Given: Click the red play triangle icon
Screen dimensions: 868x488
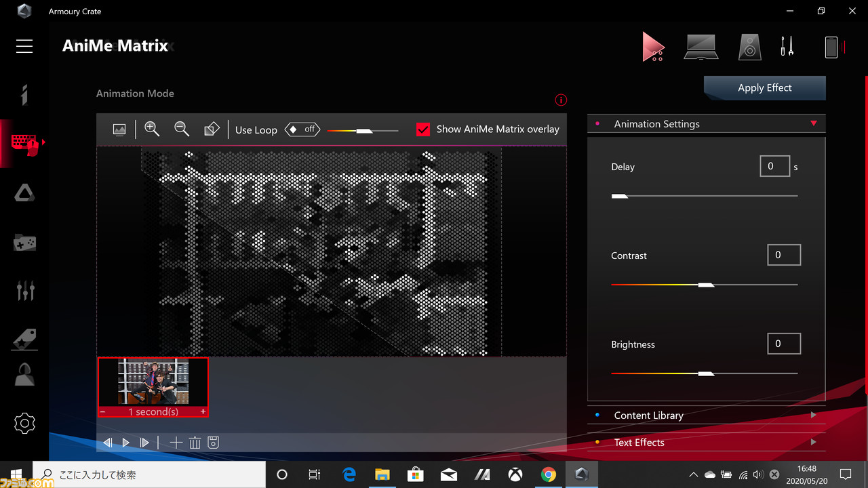Looking at the screenshot, I should [x=653, y=47].
